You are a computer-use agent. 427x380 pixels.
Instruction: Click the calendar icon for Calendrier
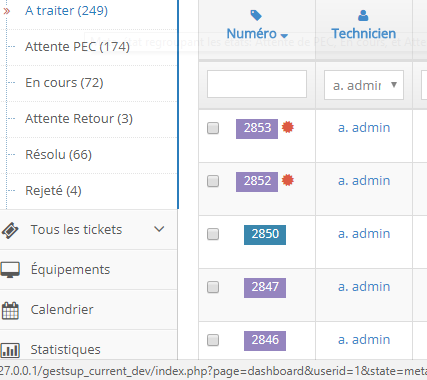coord(10,310)
